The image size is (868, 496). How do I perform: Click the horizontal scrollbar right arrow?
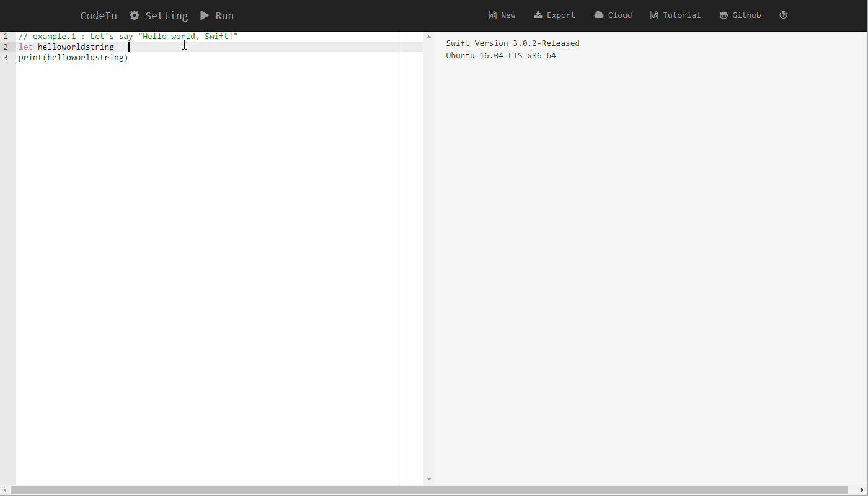pos(862,490)
